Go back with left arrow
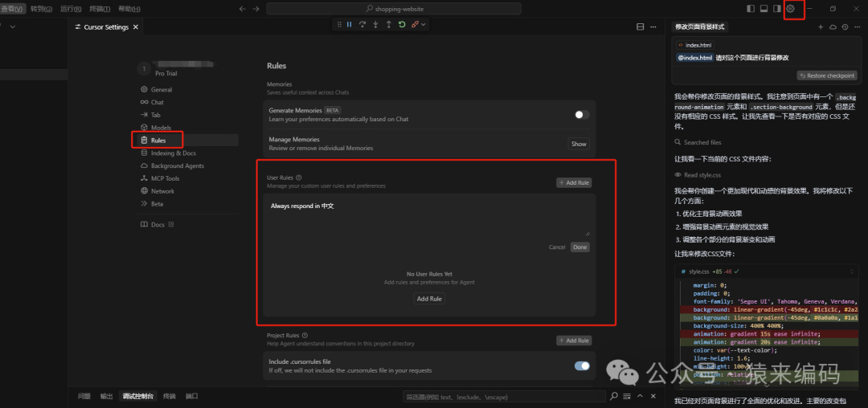The width and height of the screenshot is (868, 408). coord(242,9)
